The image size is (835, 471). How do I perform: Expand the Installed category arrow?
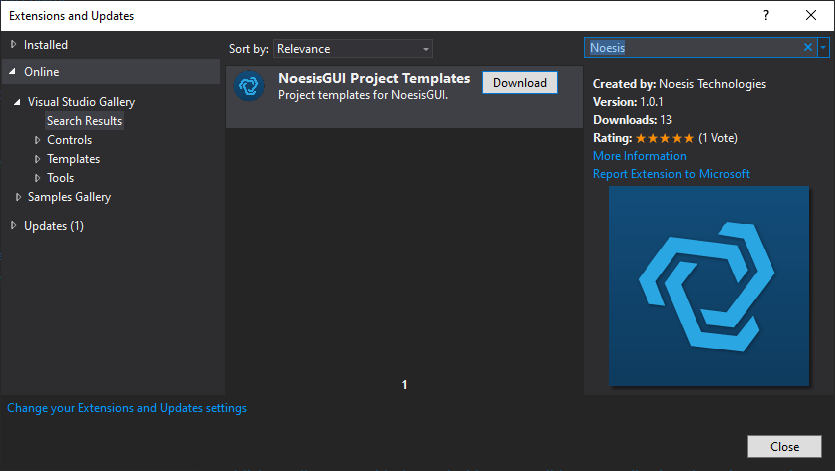click(13, 45)
